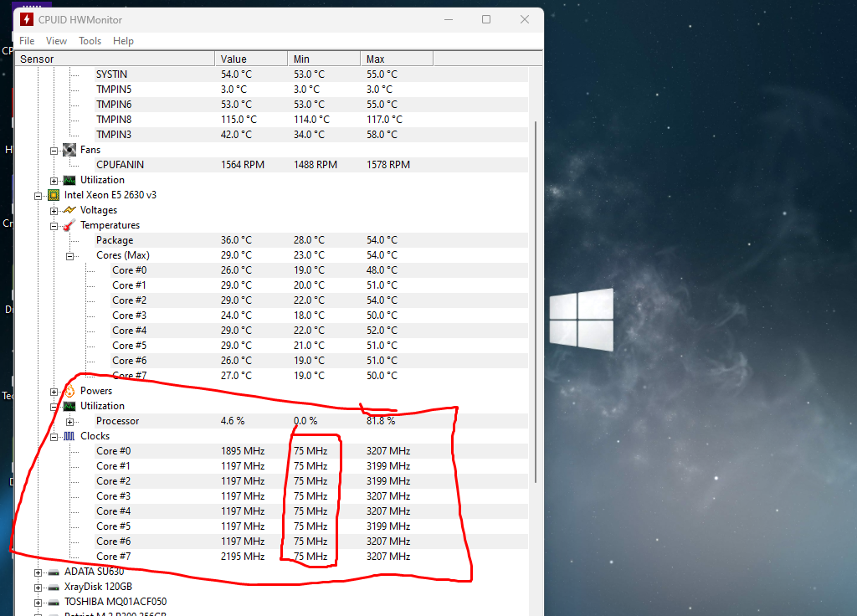This screenshot has width=857, height=616.
Task: Collapse the Temperatures node
Action: click(54, 226)
